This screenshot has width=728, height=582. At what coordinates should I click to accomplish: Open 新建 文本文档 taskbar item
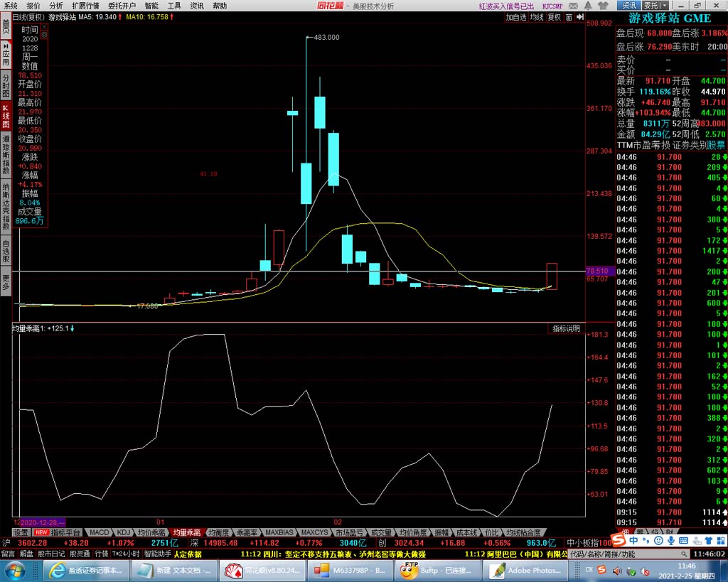point(174,571)
